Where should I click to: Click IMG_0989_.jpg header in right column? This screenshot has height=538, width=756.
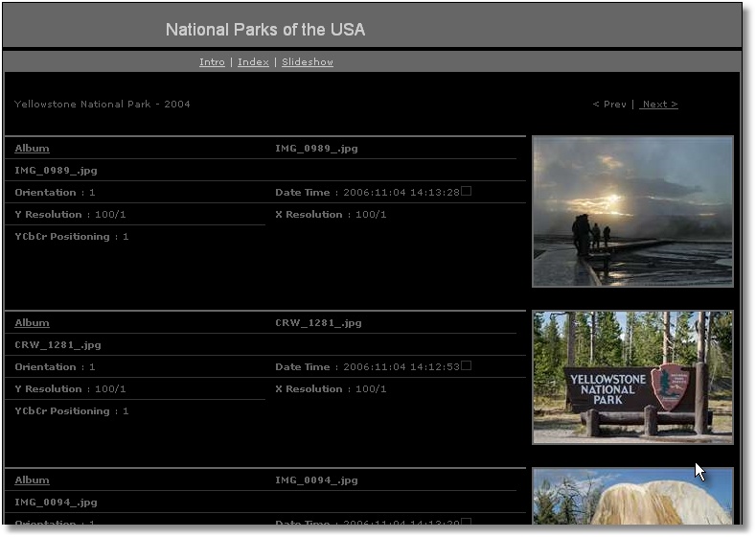(316, 149)
